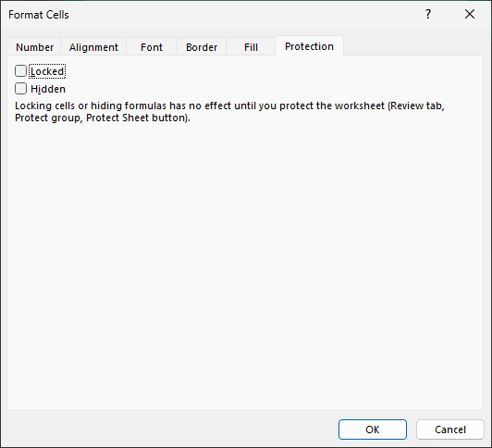Open the Alignment tab
Screen dimensions: 492x448
[x=93, y=47]
